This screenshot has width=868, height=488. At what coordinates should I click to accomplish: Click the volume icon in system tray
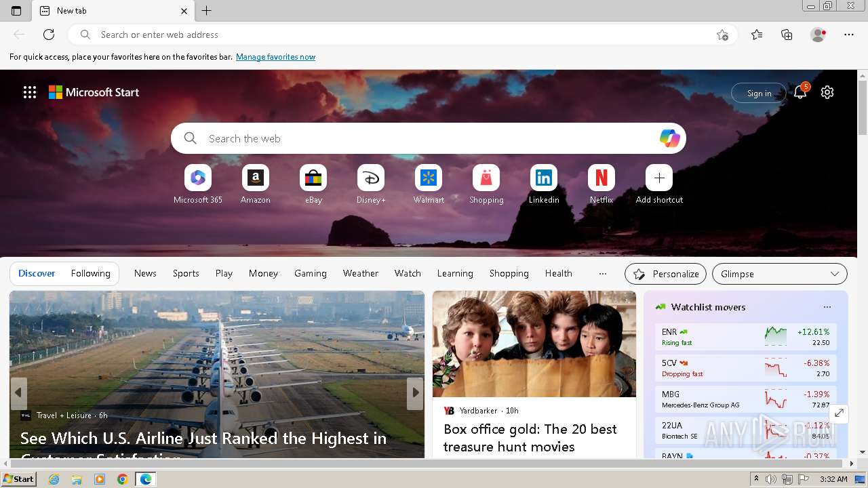(772, 479)
